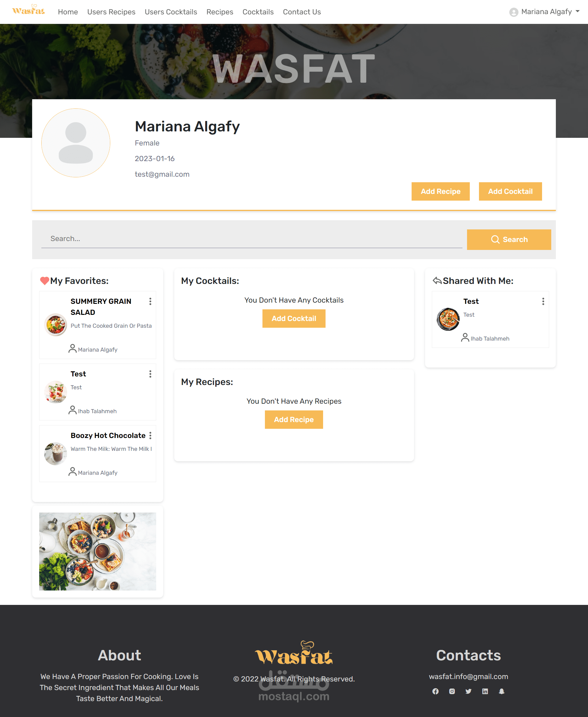The height and width of the screenshot is (717, 588).
Task: Click Add Cocktail button in profile header
Action: (x=510, y=191)
